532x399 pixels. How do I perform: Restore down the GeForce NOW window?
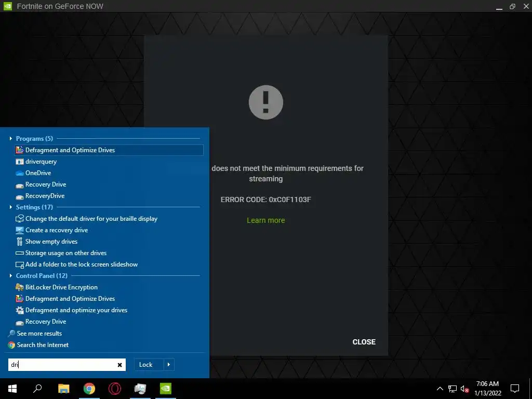click(x=512, y=6)
